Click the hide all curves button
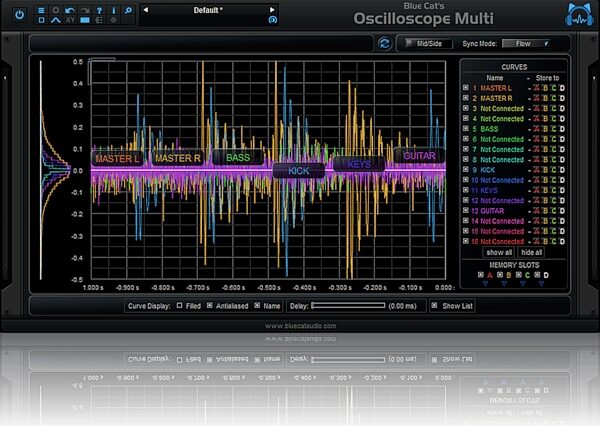The height and width of the screenshot is (426, 600). 532,252
